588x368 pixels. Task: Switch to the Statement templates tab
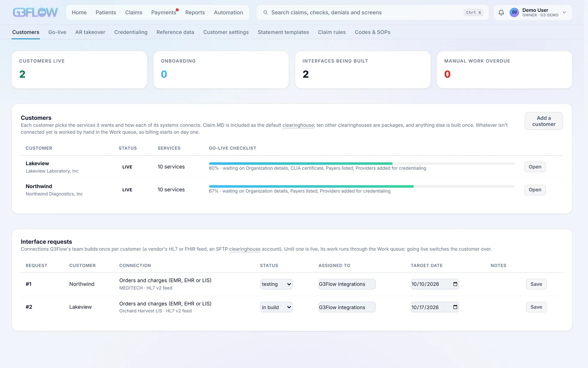pyautogui.click(x=283, y=32)
